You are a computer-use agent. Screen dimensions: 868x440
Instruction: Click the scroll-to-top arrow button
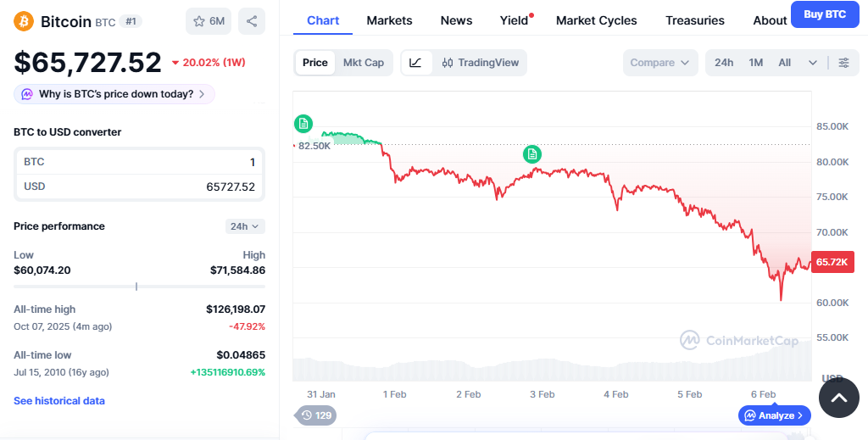(838, 398)
